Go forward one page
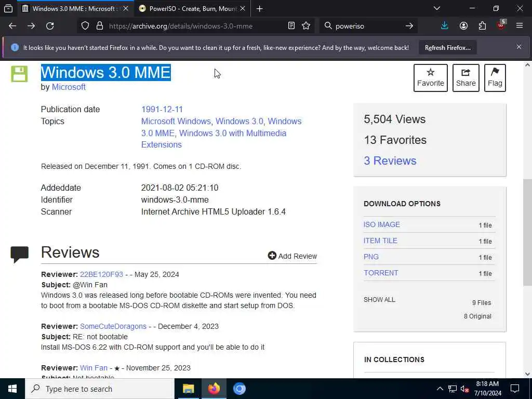The width and height of the screenshot is (532, 399). pyautogui.click(x=31, y=26)
